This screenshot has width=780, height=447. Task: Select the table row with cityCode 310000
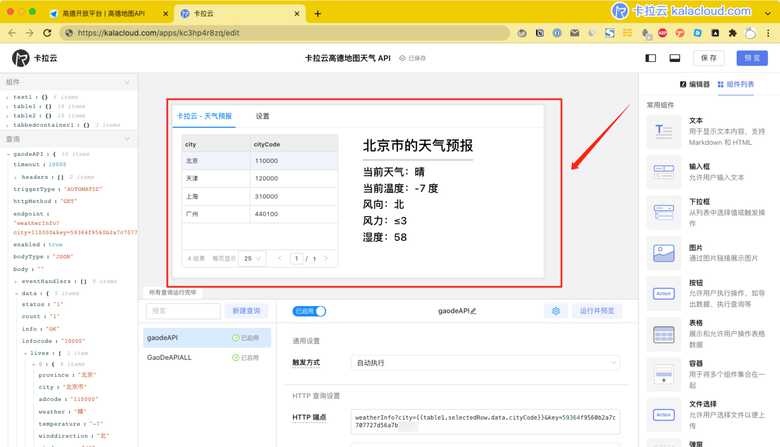(260, 196)
